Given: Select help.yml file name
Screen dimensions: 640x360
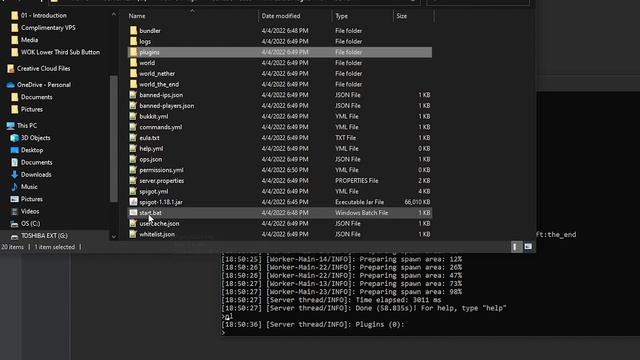Looking at the screenshot, I should pos(151,149).
